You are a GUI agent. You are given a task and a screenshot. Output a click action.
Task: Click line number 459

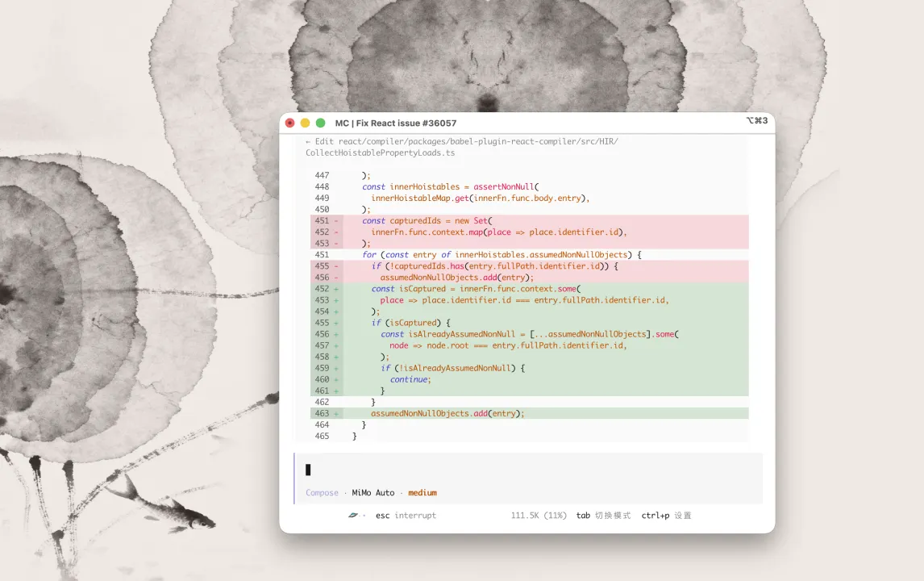(x=322, y=368)
